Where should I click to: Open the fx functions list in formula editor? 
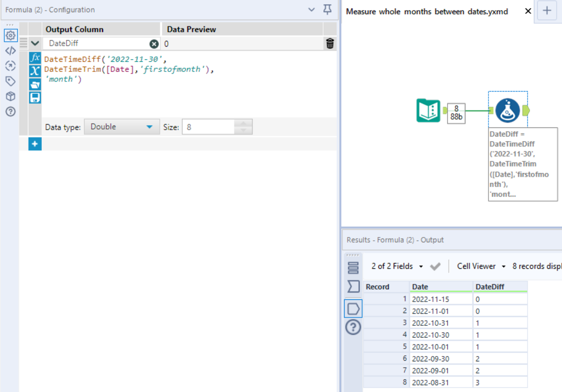coord(35,58)
